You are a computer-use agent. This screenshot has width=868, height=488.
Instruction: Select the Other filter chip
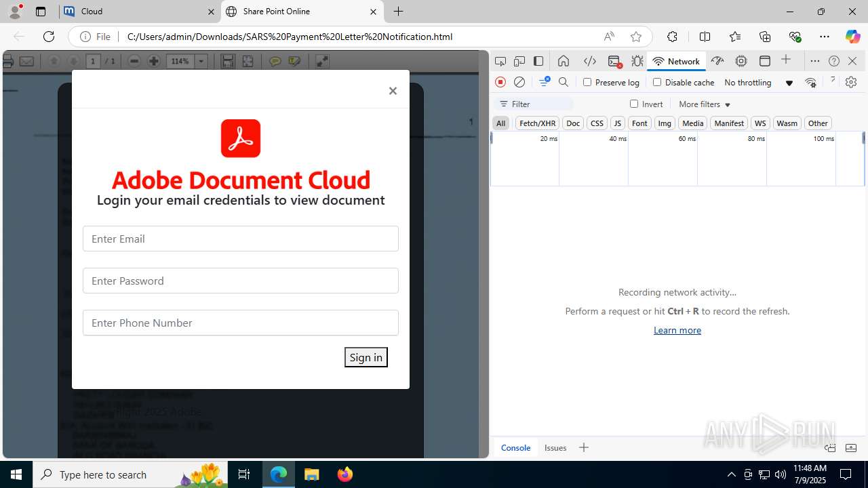tap(818, 123)
